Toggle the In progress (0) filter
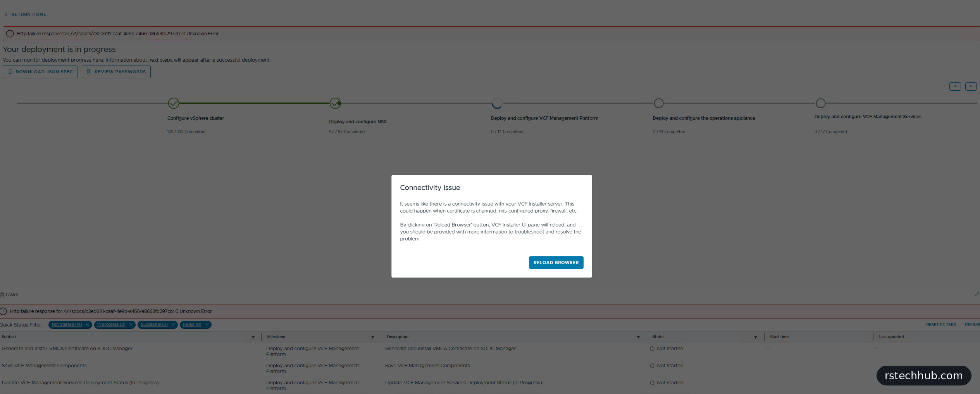The height and width of the screenshot is (394, 980). click(x=111, y=325)
